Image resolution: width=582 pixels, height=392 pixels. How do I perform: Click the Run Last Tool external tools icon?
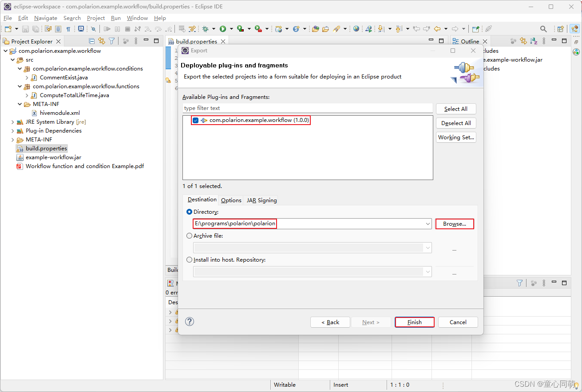[x=258, y=29]
